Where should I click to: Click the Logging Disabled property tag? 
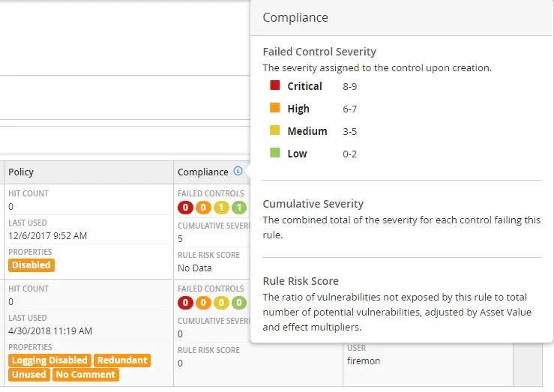coord(49,361)
